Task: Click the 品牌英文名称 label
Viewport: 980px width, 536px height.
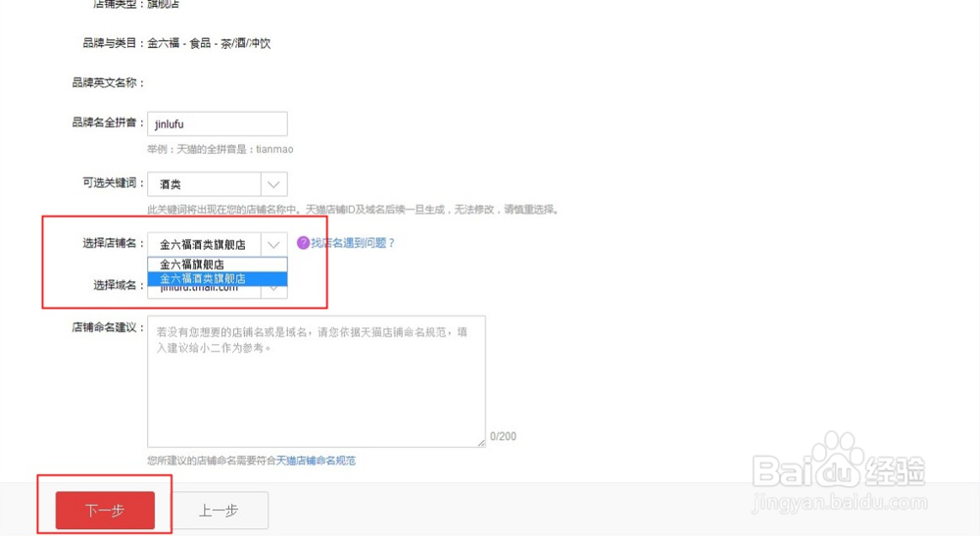Action: [108, 82]
